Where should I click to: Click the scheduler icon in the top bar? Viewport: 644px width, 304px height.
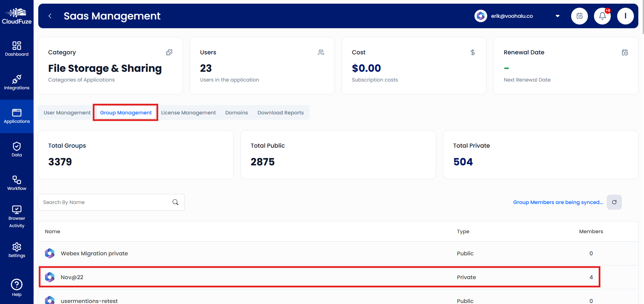coord(579,16)
